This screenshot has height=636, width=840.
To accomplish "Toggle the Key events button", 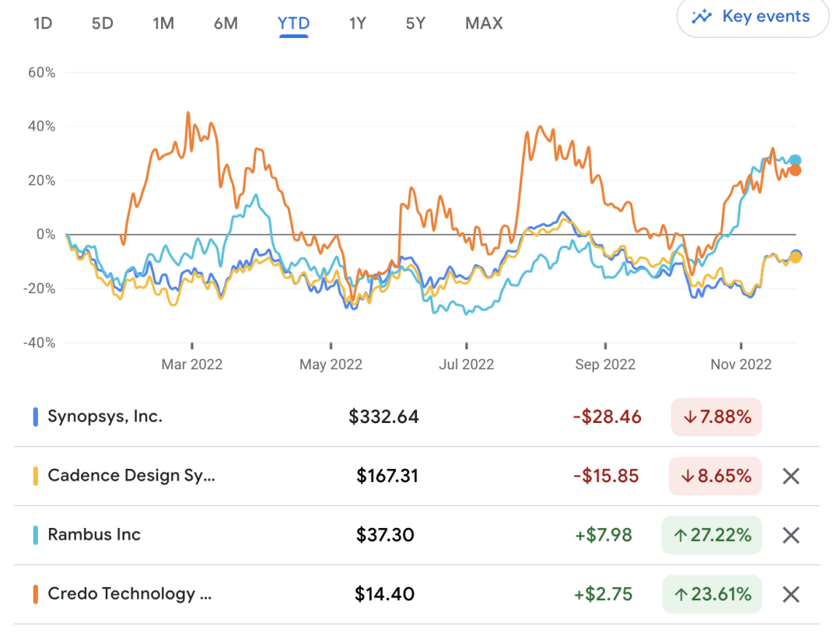I will [753, 17].
